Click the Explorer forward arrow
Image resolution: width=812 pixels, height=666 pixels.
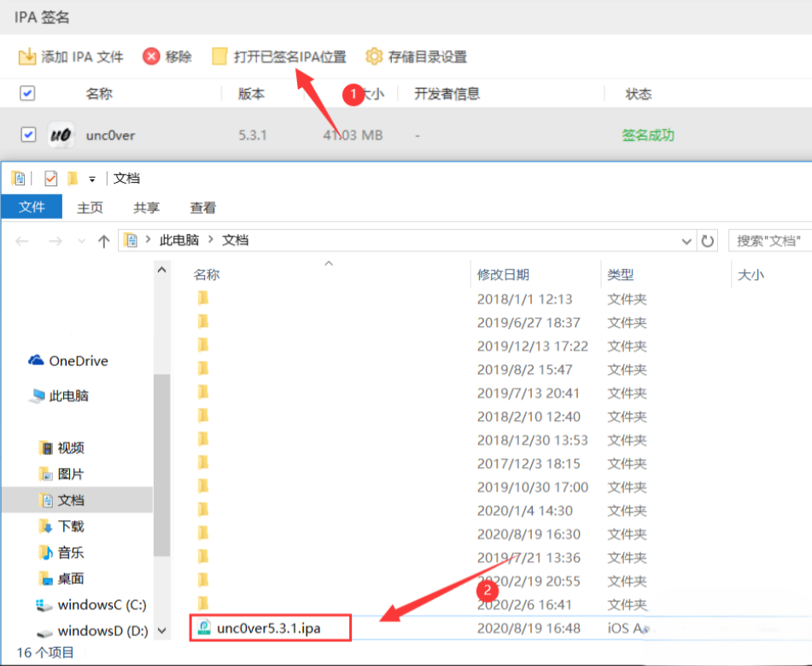click(x=55, y=241)
